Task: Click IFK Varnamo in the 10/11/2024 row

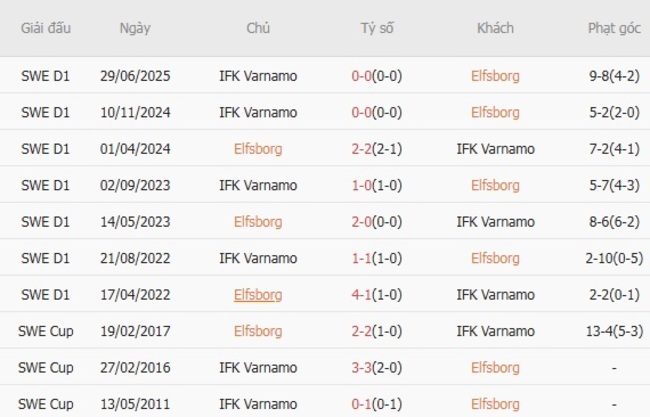Action: coord(258,112)
